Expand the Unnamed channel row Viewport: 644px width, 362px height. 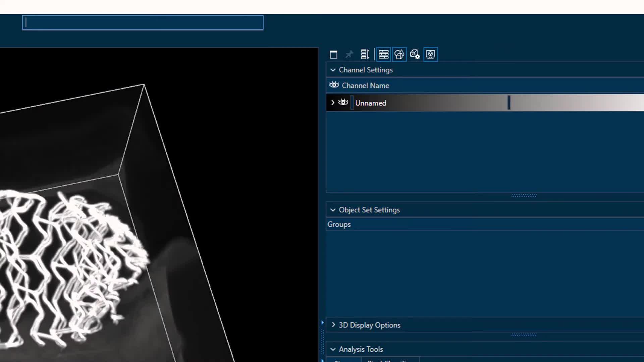[332, 103]
